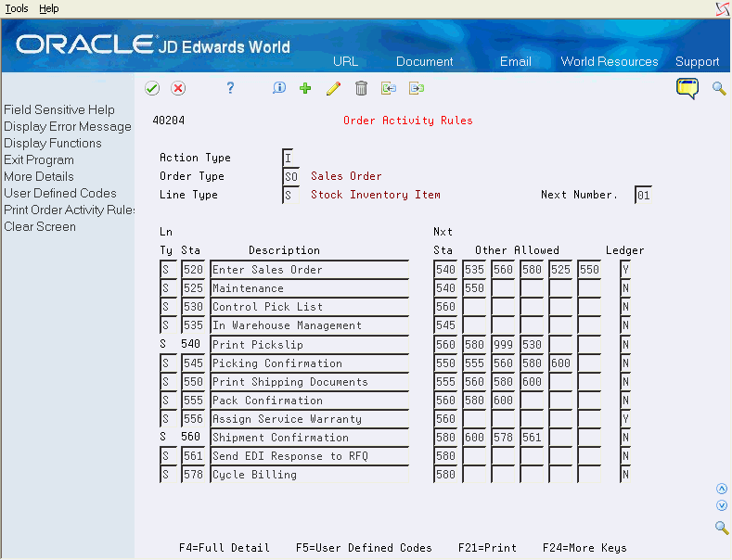Click the Control Pick List description field

tap(310, 307)
